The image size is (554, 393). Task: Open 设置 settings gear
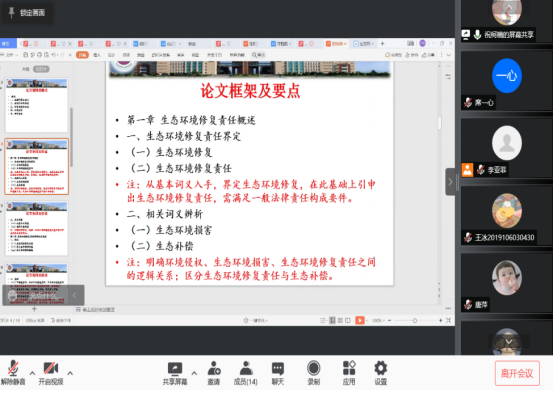pos(381,373)
